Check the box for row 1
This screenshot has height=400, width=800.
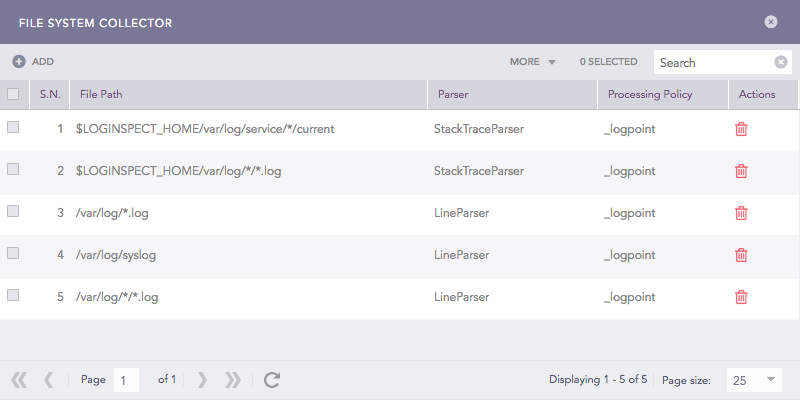click(x=13, y=128)
